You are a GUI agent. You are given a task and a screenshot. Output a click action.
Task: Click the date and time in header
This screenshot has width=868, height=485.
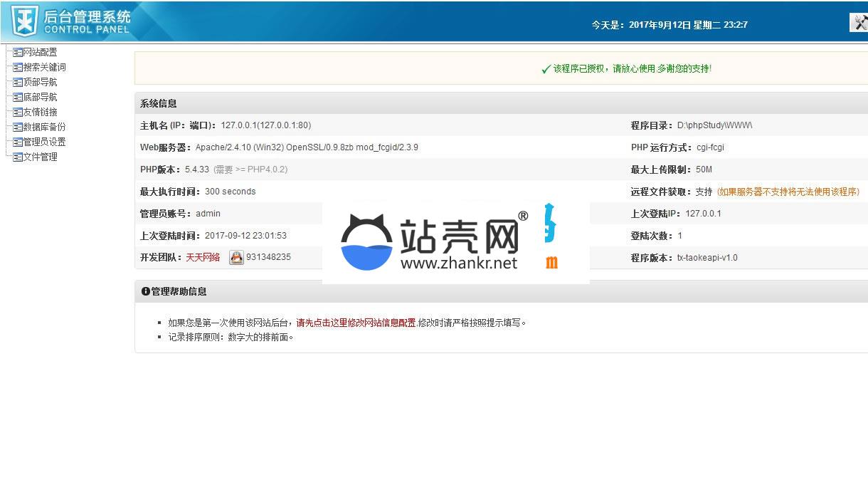669,25
